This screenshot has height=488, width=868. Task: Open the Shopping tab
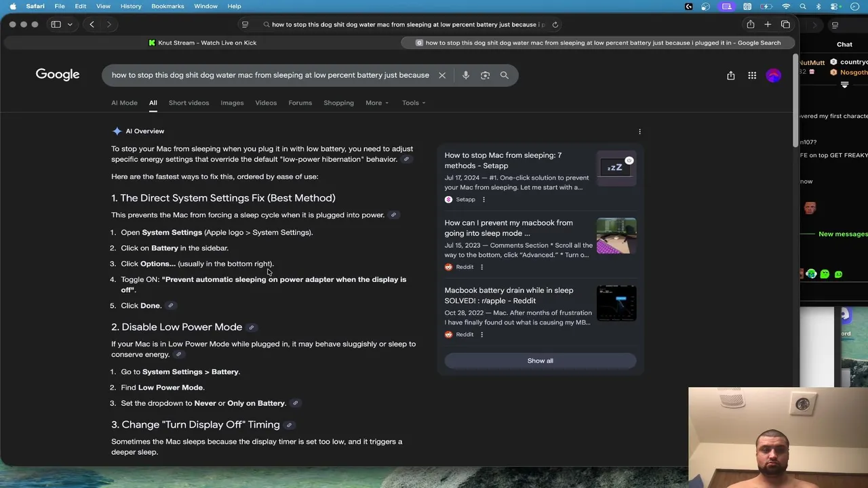[x=338, y=103]
